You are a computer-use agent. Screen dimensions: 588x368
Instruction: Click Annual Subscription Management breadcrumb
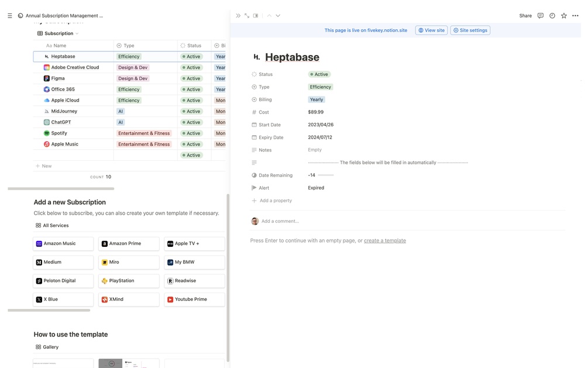coord(64,16)
